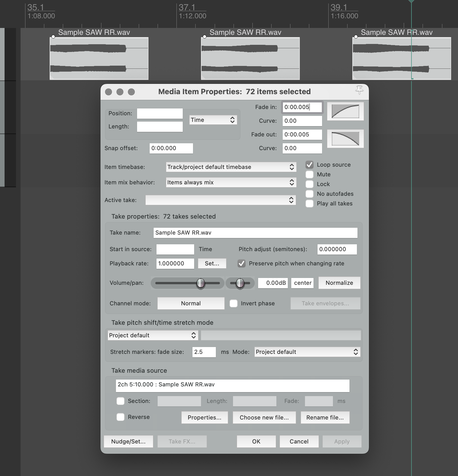Screen dimensions: 458x476
Task: Click the Fade out time field
Action: coord(302,134)
